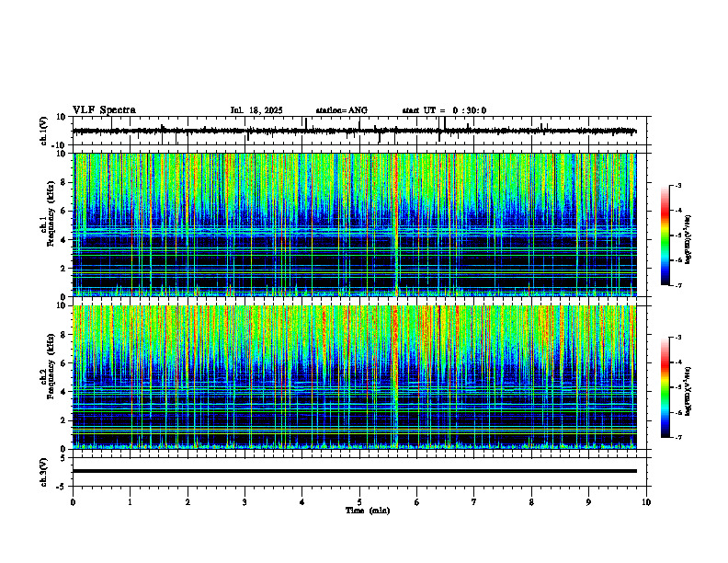
Task: Click the ch.3 flat voltage trace
Action: click(354, 471)
